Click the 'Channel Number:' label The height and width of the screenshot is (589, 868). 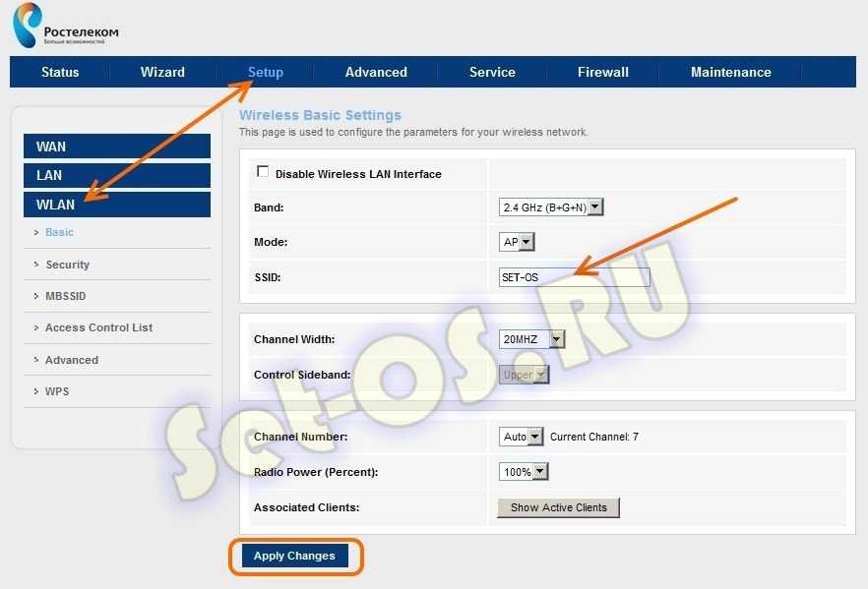pos(300,437)
